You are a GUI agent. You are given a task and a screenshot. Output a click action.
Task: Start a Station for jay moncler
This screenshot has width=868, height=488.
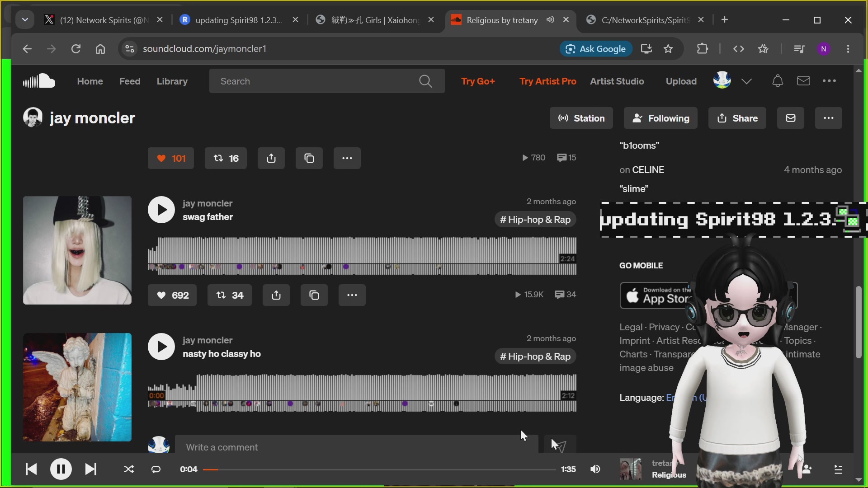pyautogui.click(x=581, y=118)
